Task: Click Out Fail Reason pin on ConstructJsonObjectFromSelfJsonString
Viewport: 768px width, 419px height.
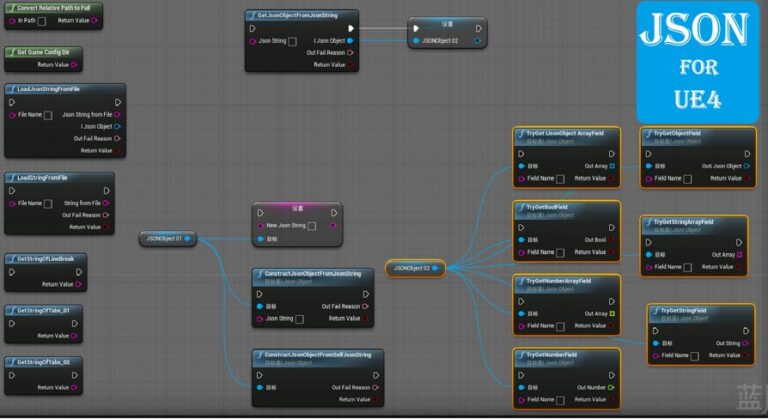Action: coord(375,388)
